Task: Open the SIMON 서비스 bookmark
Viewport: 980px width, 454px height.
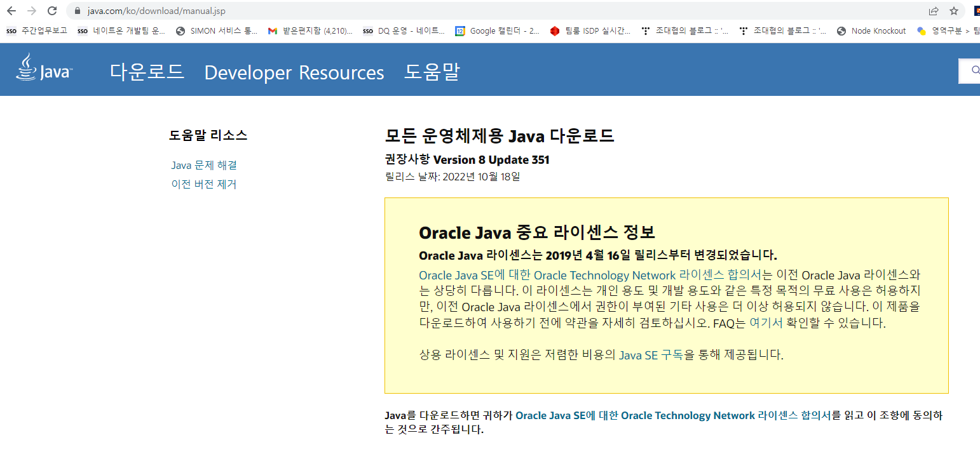Action: (x=217, y=30)
